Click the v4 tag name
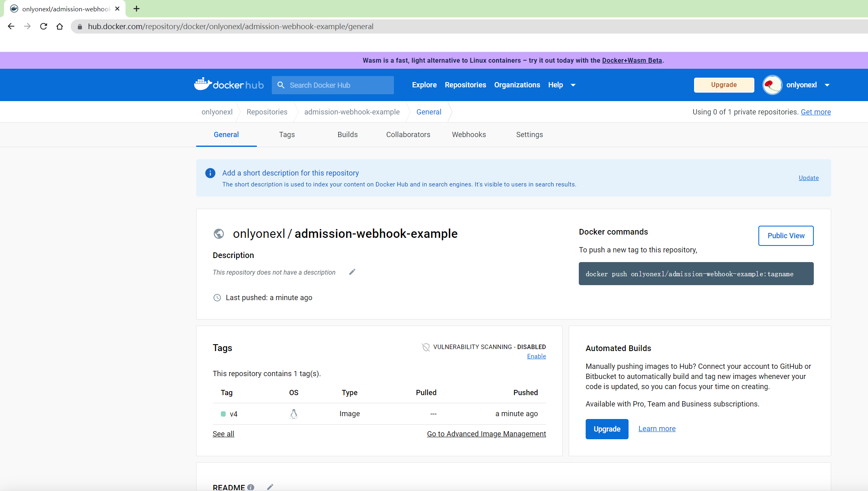This screenshot has height=491, width=868. (233, 414)
